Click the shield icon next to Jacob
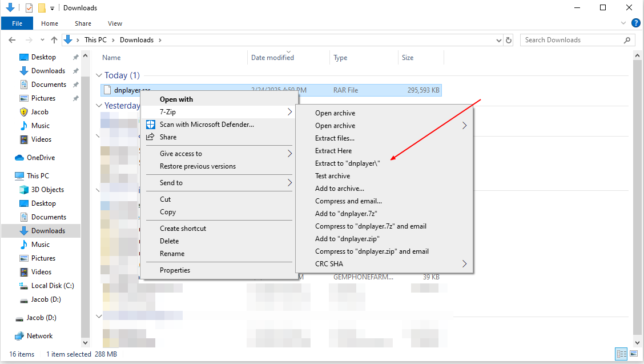Viewport: 644px width, 364px height. (x=24, y=112)
